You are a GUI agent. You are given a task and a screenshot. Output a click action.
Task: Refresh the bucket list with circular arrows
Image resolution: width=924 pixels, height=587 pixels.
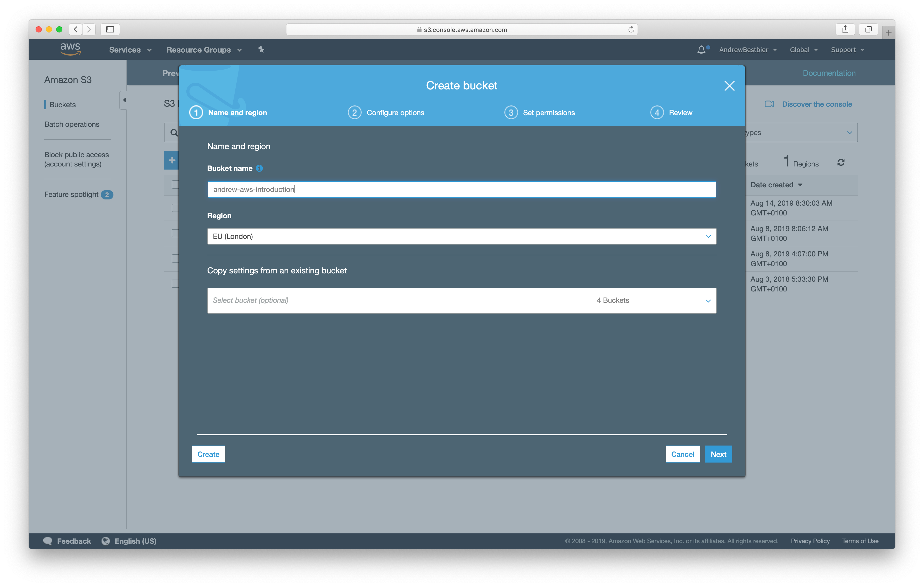click(x=841, y=163)
